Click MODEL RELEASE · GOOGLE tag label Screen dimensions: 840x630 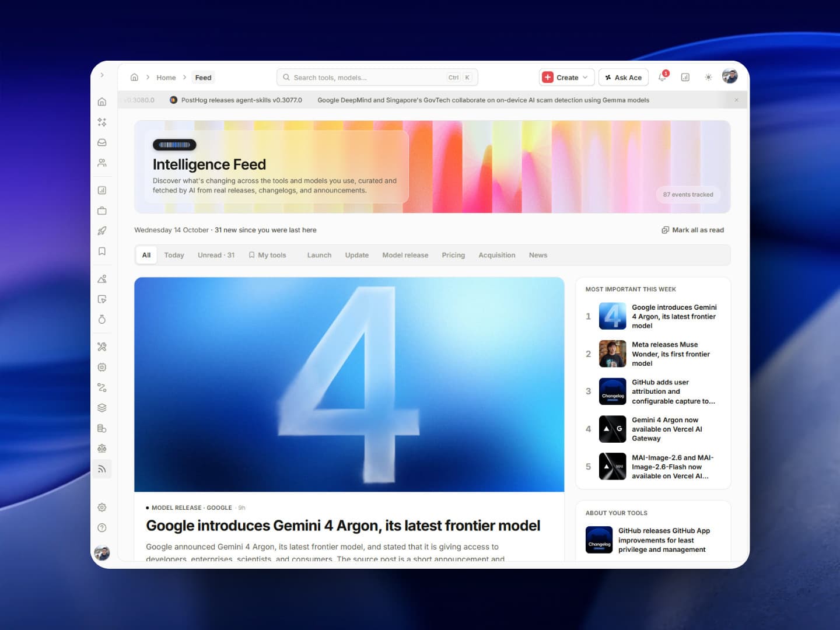coord(191,508)
